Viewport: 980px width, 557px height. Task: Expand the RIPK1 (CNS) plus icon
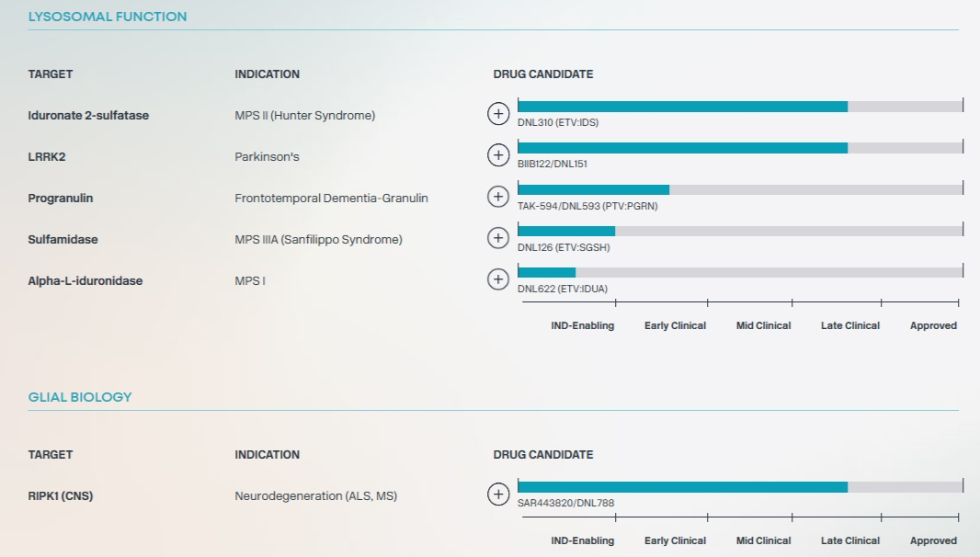pyautogui.click(x=497, y=494)
